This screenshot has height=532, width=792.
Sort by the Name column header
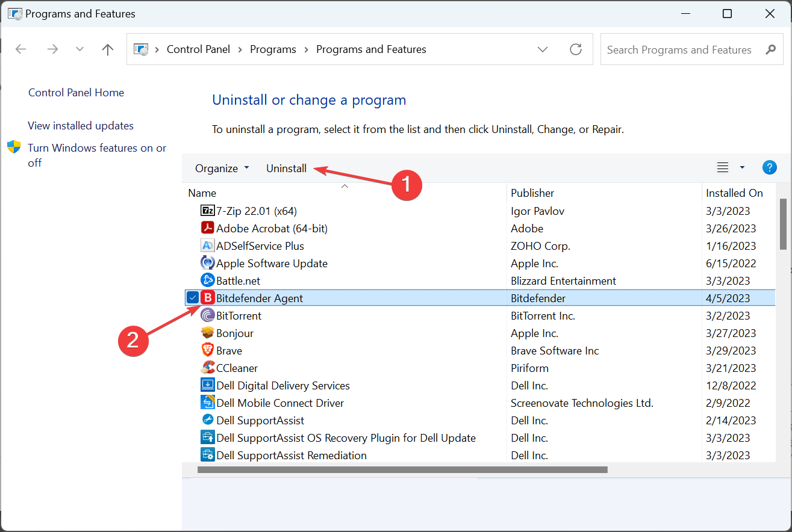pos(345,193)
